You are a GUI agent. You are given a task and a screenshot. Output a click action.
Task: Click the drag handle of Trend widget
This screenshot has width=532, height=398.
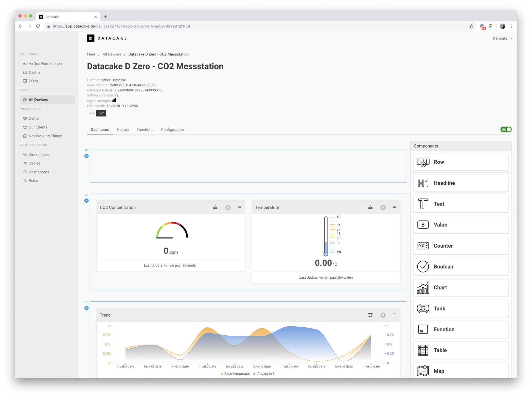(394, 314)
